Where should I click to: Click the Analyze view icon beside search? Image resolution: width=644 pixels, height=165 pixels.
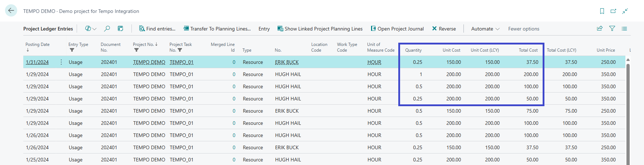pyautogui.click(x=121, y=29)
